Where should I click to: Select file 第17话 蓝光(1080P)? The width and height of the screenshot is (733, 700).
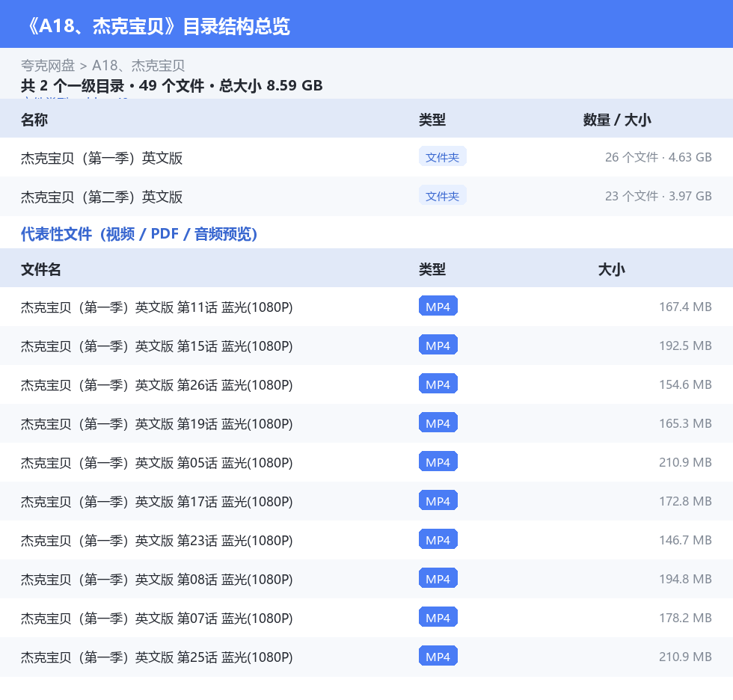(156, 501)
